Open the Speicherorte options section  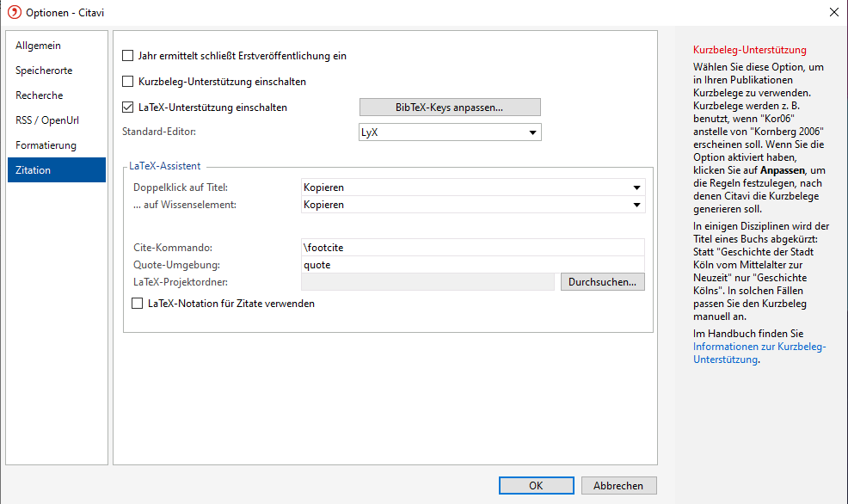[57, 71]
